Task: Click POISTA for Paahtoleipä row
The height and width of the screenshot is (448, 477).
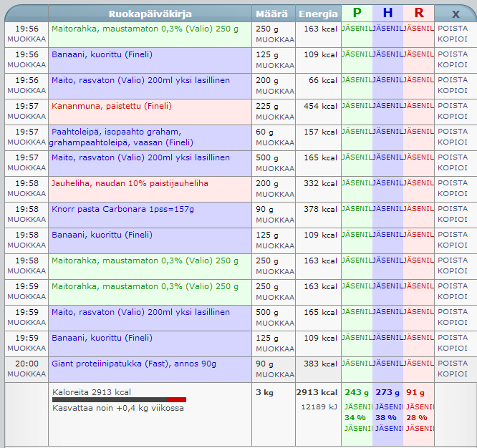Action: [453, 131]
